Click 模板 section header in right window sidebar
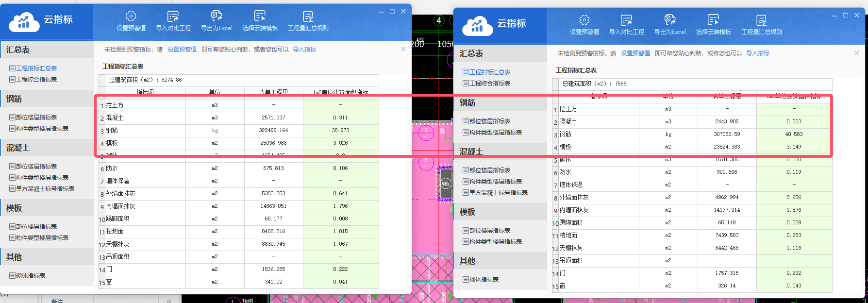The image size is (868, 303). (x=500, y=212)
